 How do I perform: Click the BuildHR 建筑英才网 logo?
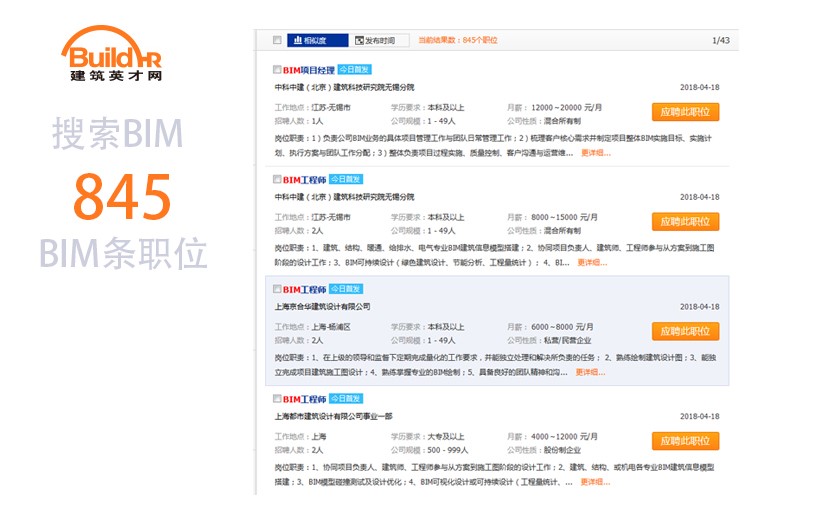coord(111,53)
